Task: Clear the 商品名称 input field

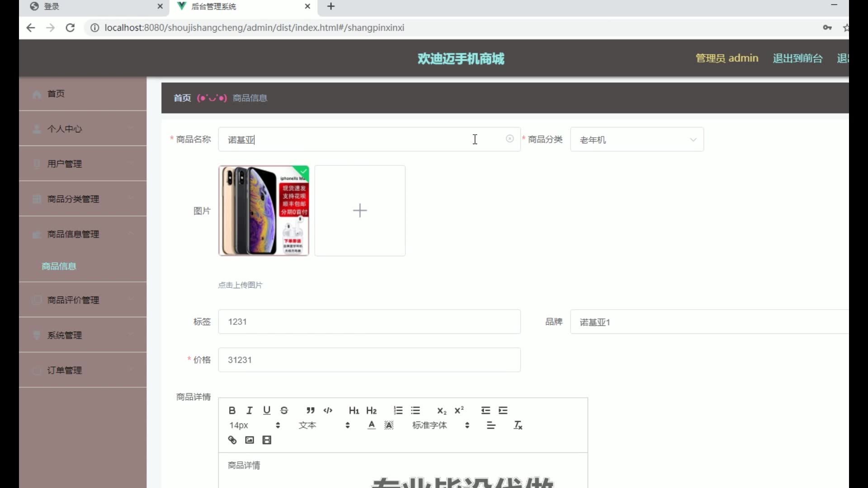Action: point(509,139)
